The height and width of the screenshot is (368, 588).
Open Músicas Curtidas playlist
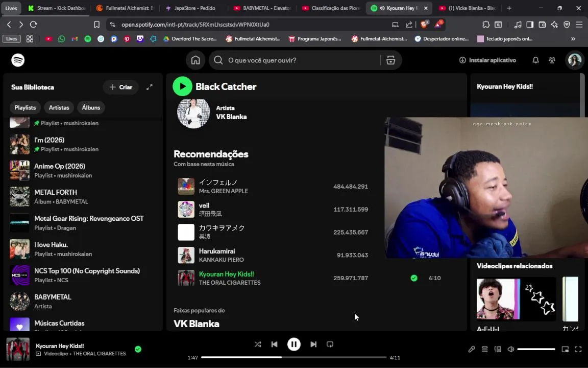[x=83, y=324]
